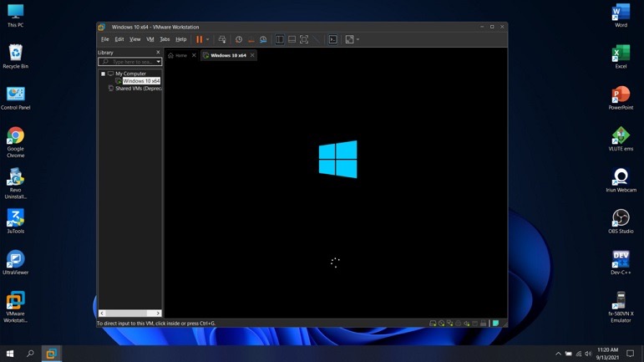Viewport: 644px width, 362px height.
Task: Switch to the Home tab
Action: pyautogui.click(x=178, y=55)
